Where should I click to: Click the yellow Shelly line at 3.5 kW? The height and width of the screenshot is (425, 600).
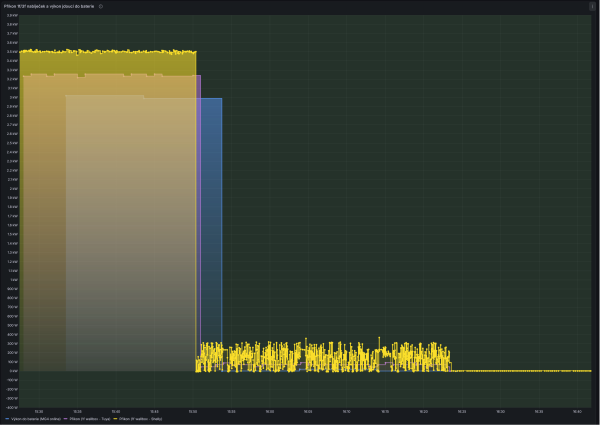108,51
